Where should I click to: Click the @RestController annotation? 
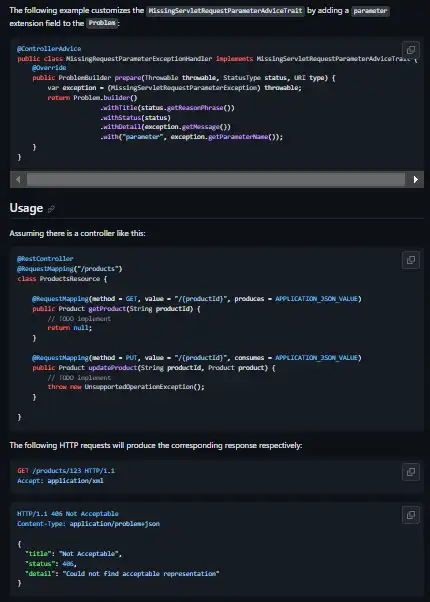tap(45, 259)
